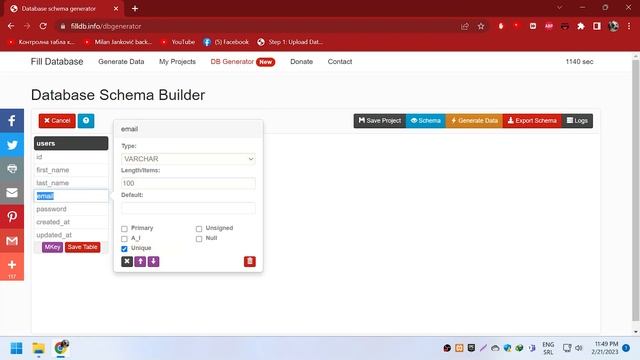
Task: Click the Facebook share sidebar icon
Action: 12,121
